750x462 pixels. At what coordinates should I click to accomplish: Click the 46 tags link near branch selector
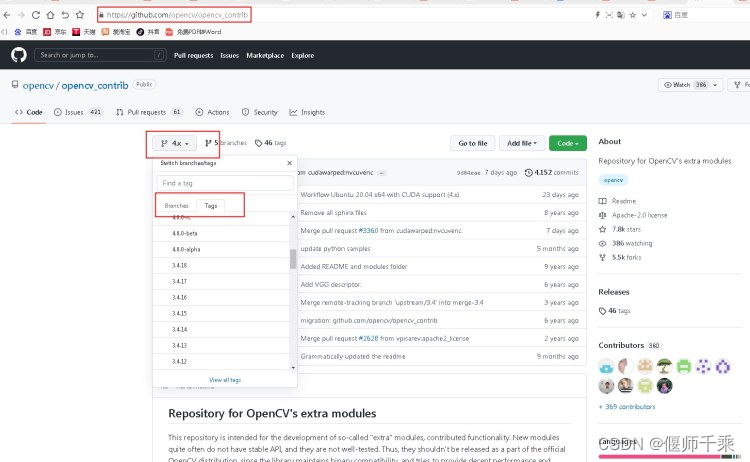tap(271, 143)
